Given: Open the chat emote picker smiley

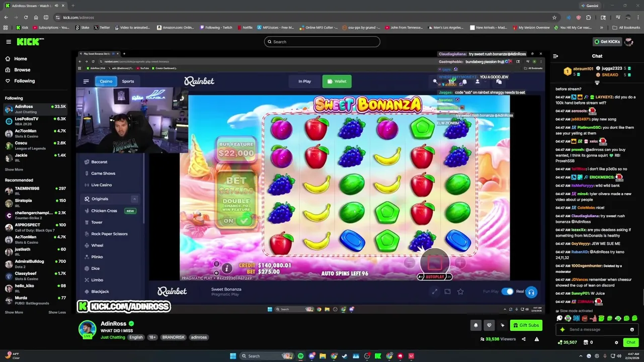Looking at the screenshot, I should pos(632,330).
